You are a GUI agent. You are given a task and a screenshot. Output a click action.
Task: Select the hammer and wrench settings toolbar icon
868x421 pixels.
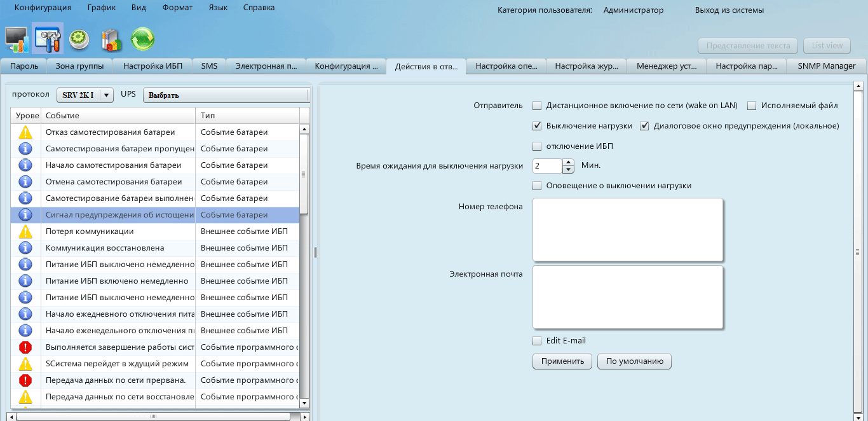48,40
